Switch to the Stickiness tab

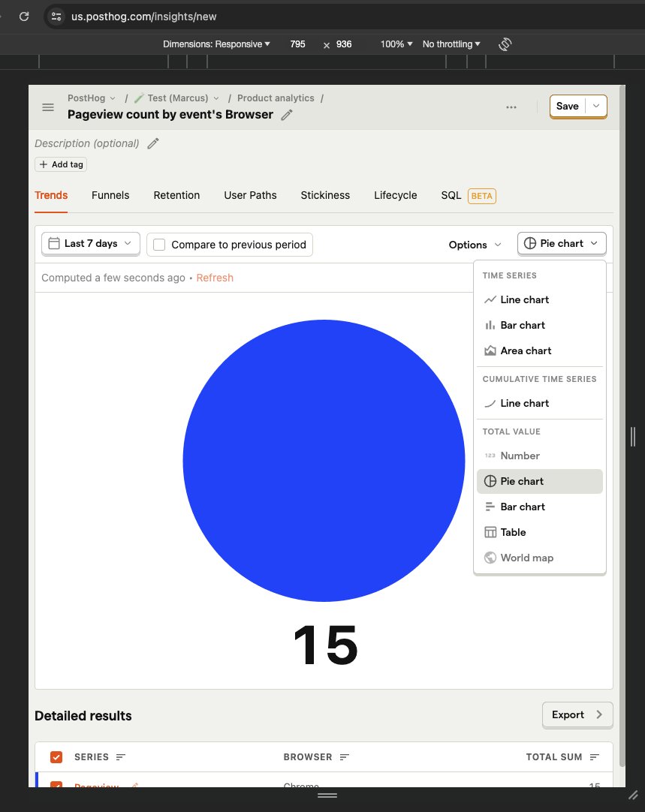point(325,195)
